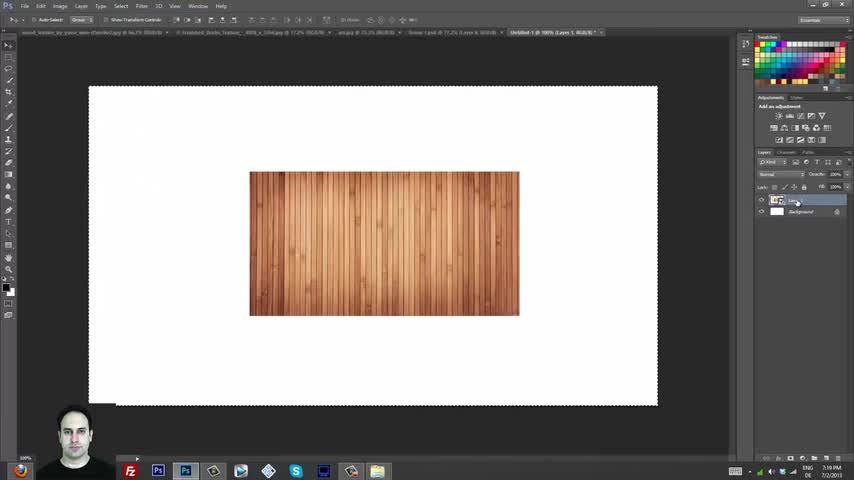Select the Healing Brush tool

click(x=8, y=116)
